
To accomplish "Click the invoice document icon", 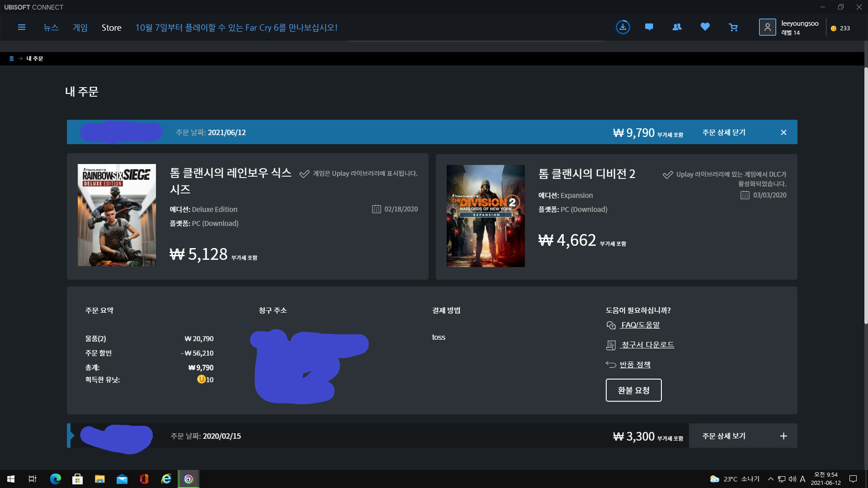I will 611,345.
